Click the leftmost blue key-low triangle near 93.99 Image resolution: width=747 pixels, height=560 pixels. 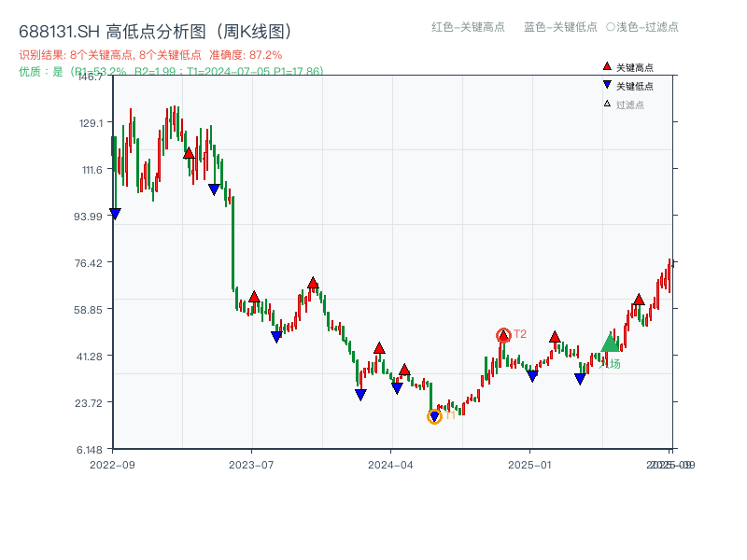[115, 213]
